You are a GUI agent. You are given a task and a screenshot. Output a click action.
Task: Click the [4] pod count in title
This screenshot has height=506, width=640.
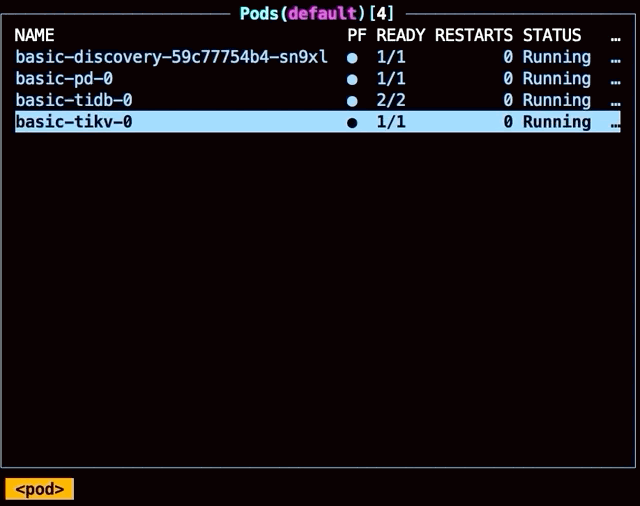tap(381, 14)
